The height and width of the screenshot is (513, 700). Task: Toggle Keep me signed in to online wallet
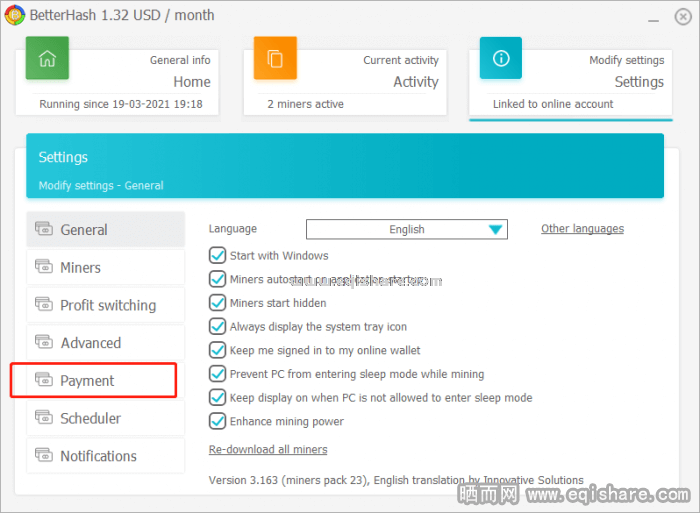click(x=218, y=350)
